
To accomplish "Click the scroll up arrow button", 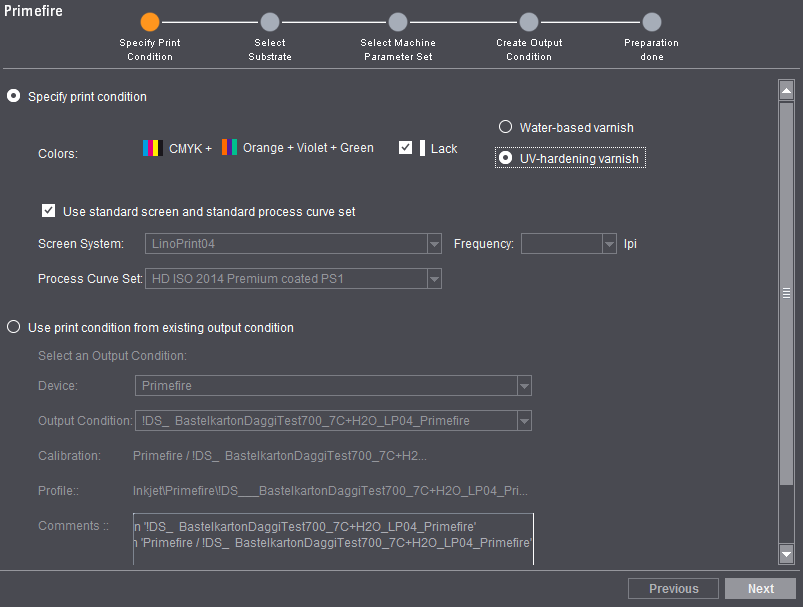I will click(x=786, y=91).
